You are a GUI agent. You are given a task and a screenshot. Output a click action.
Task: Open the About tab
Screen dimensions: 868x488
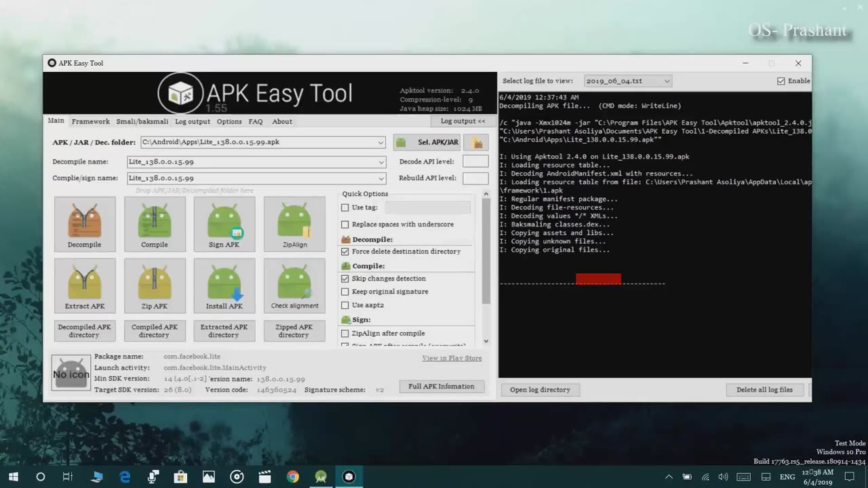(282, 121)
